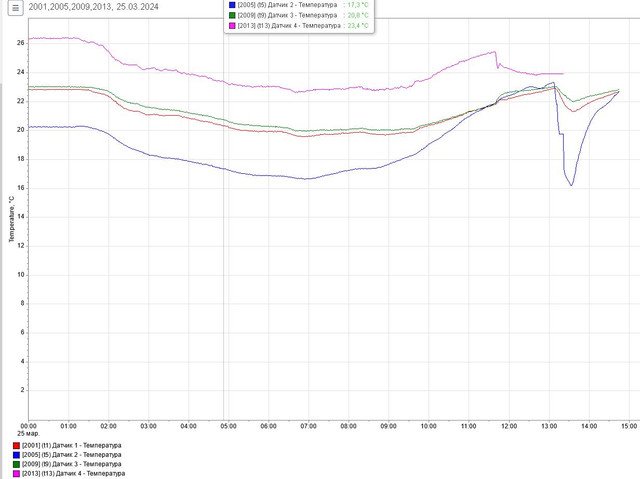Viewport: 640px width, 479px height.
Task: Click the 05:00 time axis label
Action: coord(229,426)
